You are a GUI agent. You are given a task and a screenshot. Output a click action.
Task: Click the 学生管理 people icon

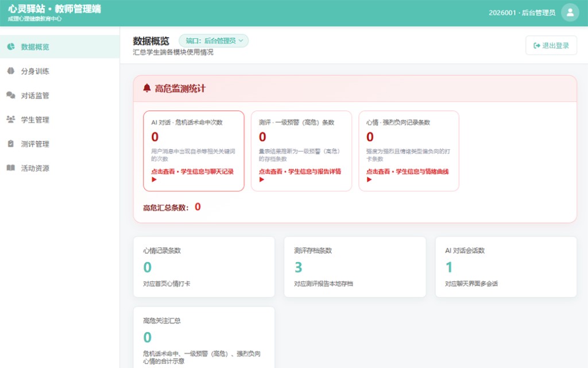[x=11, y=120]
